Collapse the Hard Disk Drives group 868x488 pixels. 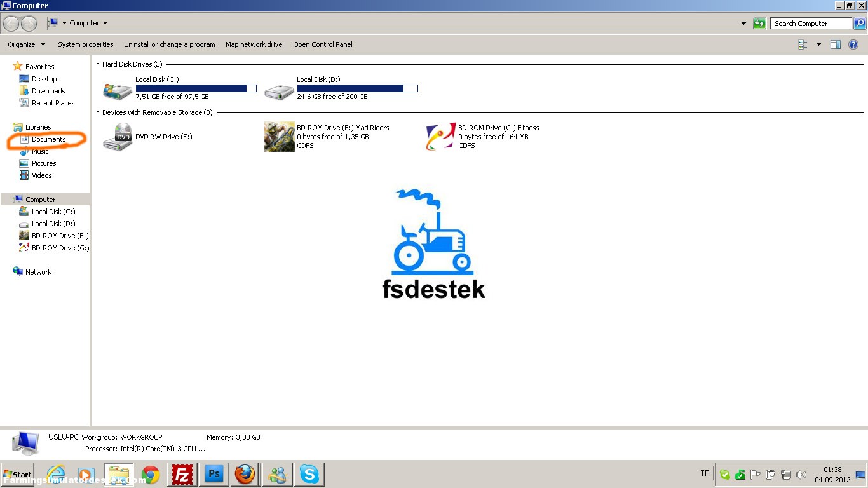[98, 64]
